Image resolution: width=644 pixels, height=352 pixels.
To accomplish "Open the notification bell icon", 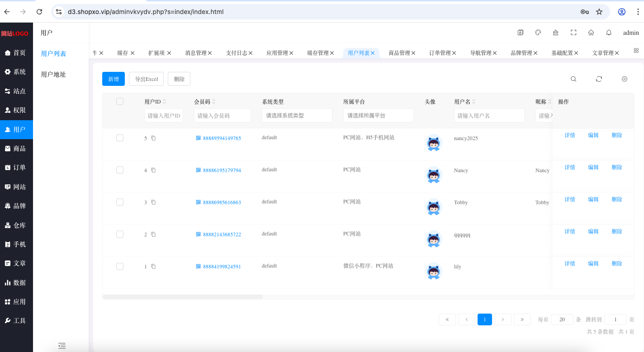I will tap(609, 33).
